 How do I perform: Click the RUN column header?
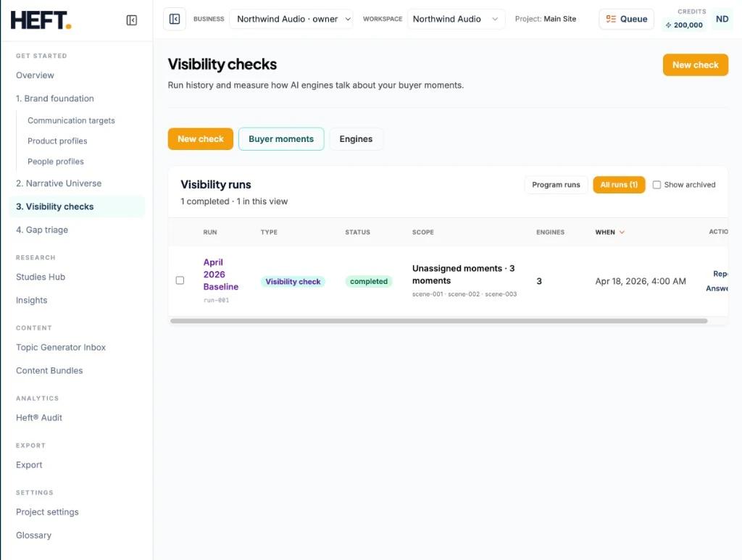(210, 233)
